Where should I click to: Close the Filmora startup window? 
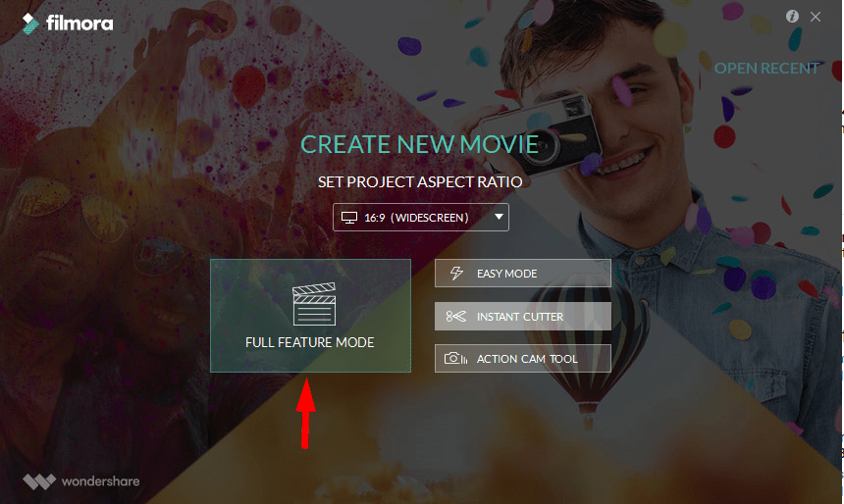click(x=816, y=17)
